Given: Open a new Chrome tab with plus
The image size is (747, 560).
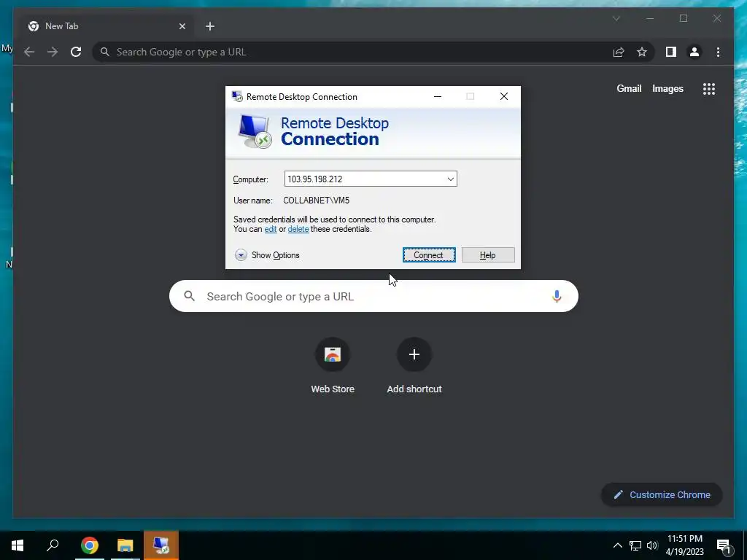Looking at the screenshot, I should [x=210, y=26].
